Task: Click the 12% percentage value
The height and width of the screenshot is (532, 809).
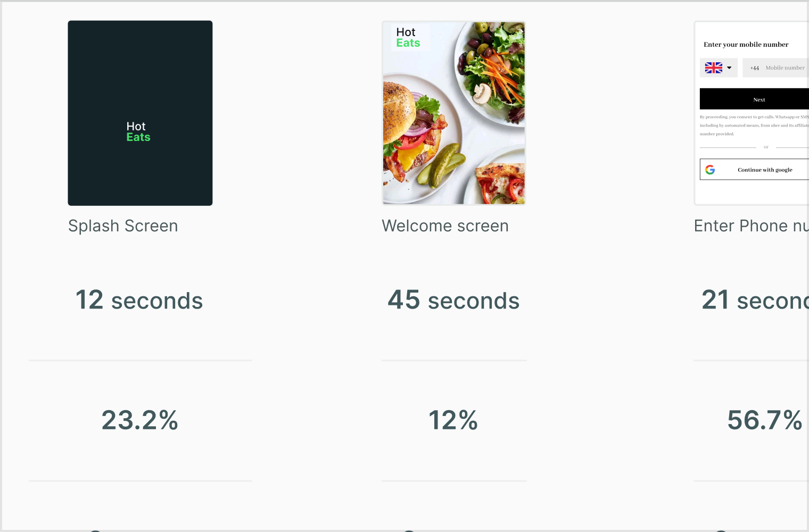Action: pyautogui.click(x=453, y=420)
